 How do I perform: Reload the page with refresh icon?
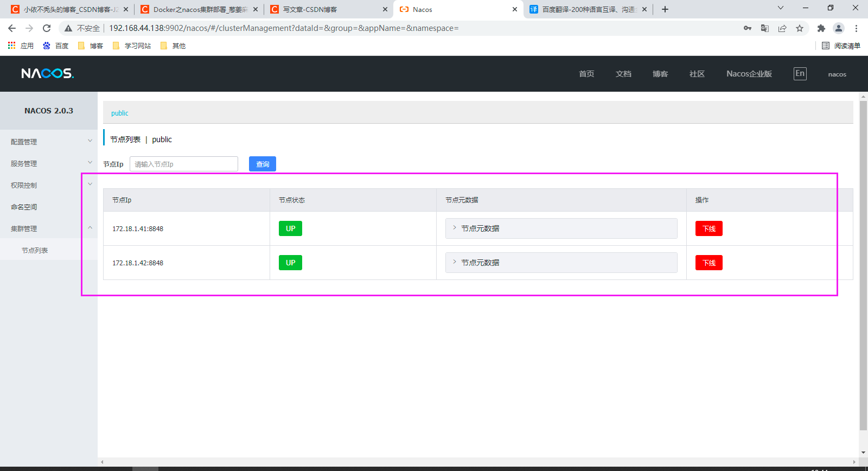pyautogui.click(x=47, y=28)
